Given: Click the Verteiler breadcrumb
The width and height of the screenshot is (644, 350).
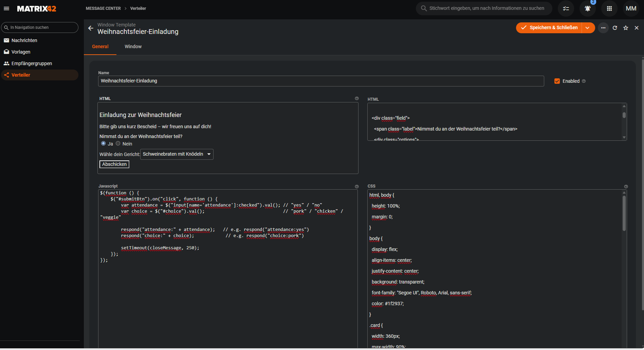Looking at the screenshot, I should (x=138, y=8).
